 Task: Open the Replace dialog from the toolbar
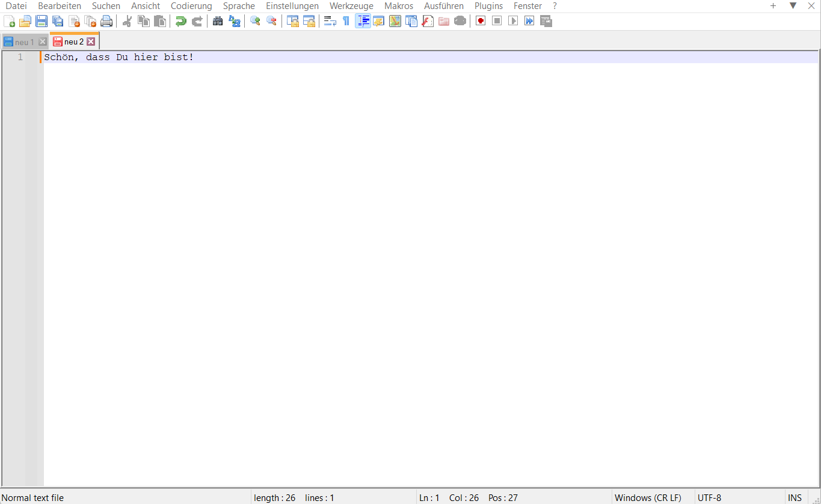pyautogui.click(x=234, y=20)
